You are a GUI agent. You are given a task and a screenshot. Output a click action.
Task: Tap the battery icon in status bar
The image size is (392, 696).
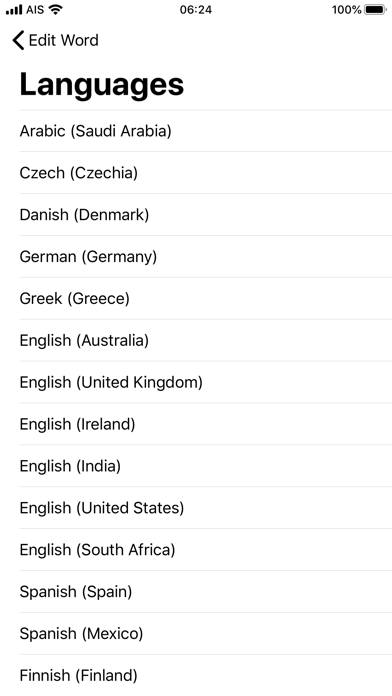click(x=375, y=10)
